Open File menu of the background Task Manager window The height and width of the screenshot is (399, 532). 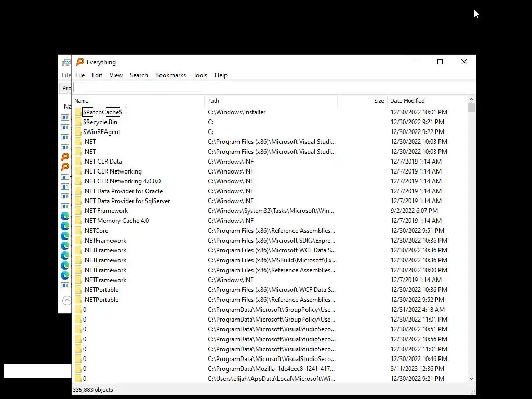coord(66,75)
